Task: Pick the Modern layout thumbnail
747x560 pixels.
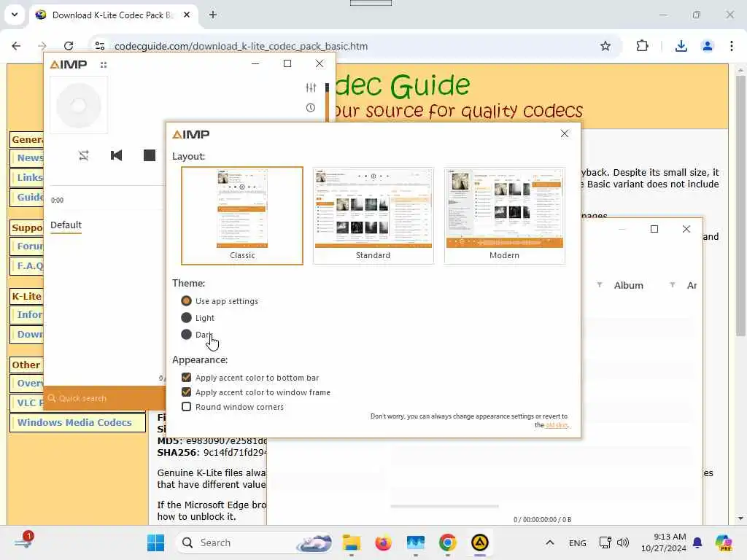Action: tap(505, 215)
